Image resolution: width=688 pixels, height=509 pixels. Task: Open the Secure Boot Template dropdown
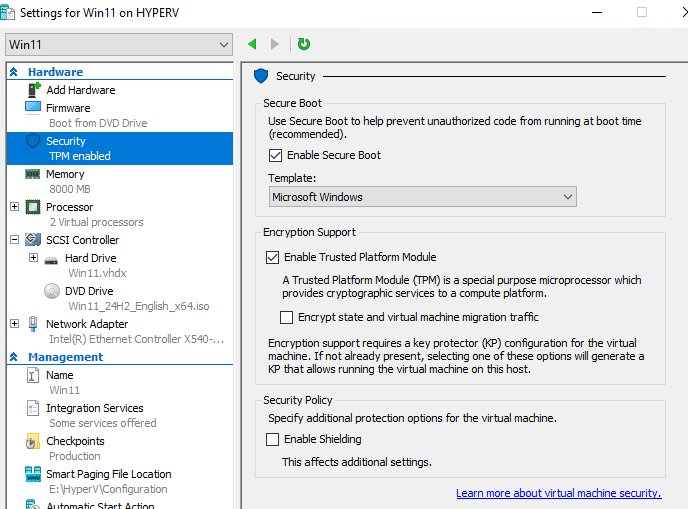[x=423, y=197]
